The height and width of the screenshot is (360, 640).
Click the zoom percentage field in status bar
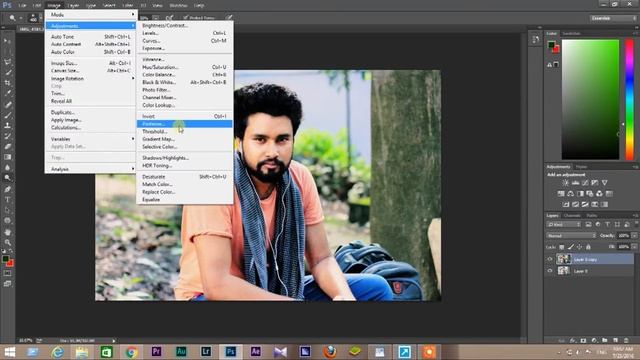(x=25, y=340)
